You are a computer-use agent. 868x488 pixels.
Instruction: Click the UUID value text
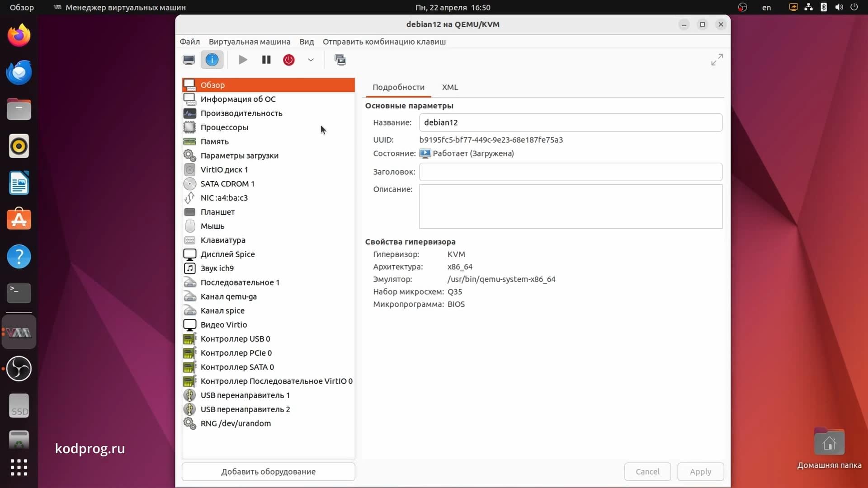(x=491, y=140)
